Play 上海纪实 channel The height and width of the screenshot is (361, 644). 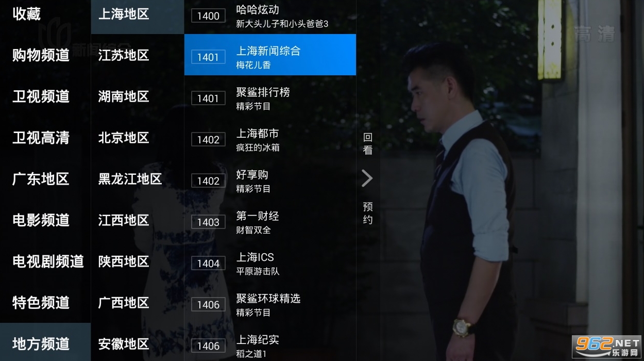(x=270, y=342)
